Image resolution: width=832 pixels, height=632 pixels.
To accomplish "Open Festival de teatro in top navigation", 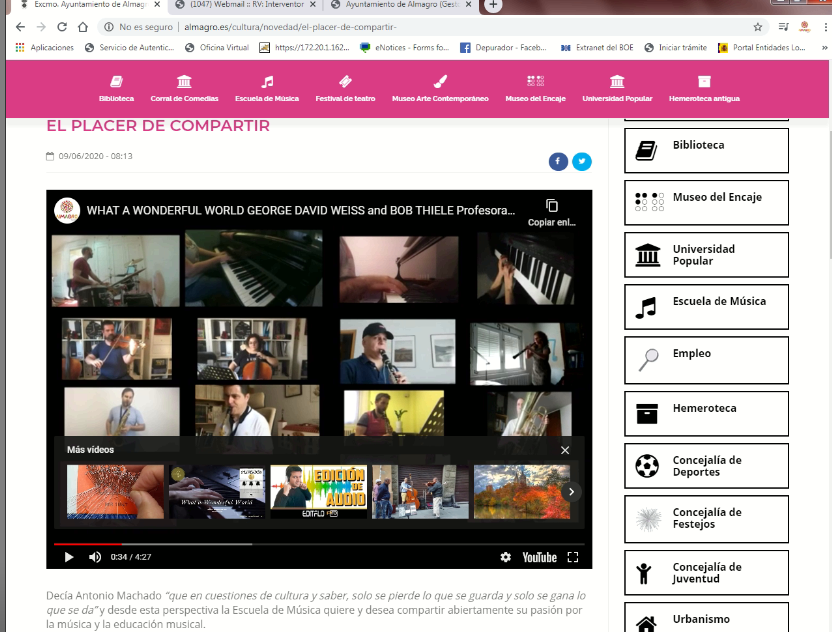I will (x=345, y=88).
